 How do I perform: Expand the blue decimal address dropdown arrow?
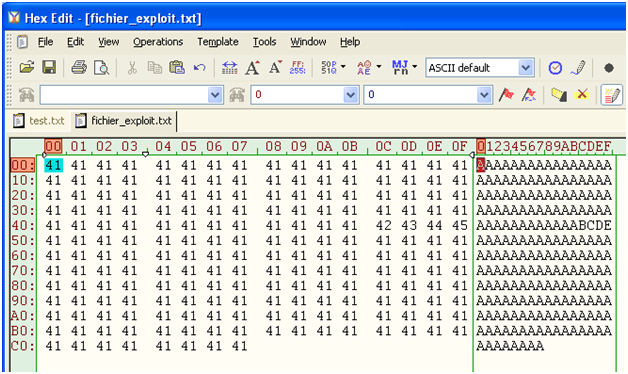pos(484,95)
